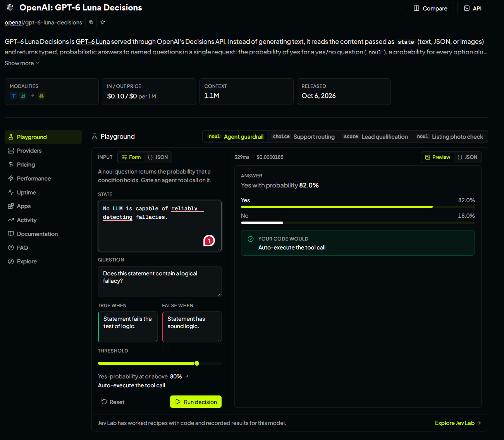This screenshot has width=504, height=440.
Task: Select Playground in the sidebar
Action: pyautogui.click(x=43, y=137)
